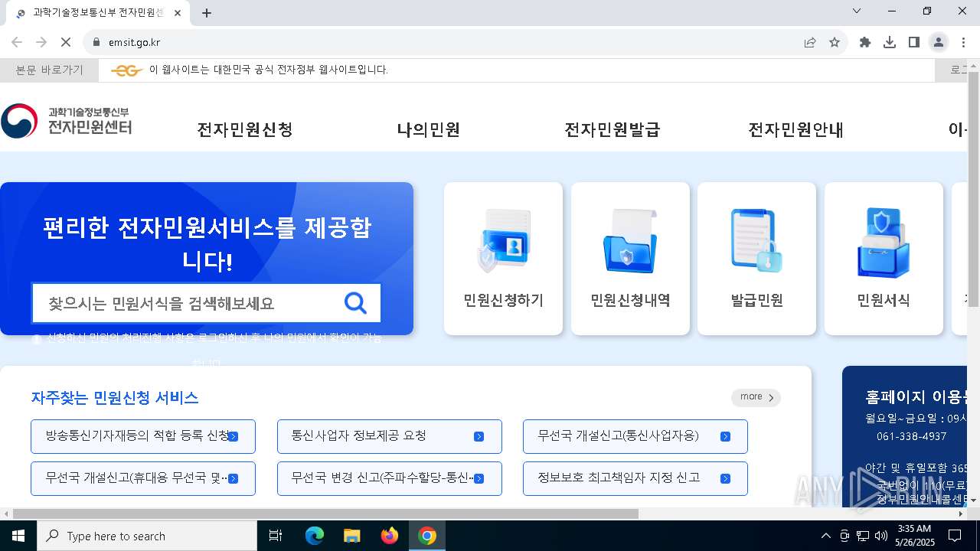Open a new browser tab
This screenshot has width=980, height=551.
(x=207, y=13)
